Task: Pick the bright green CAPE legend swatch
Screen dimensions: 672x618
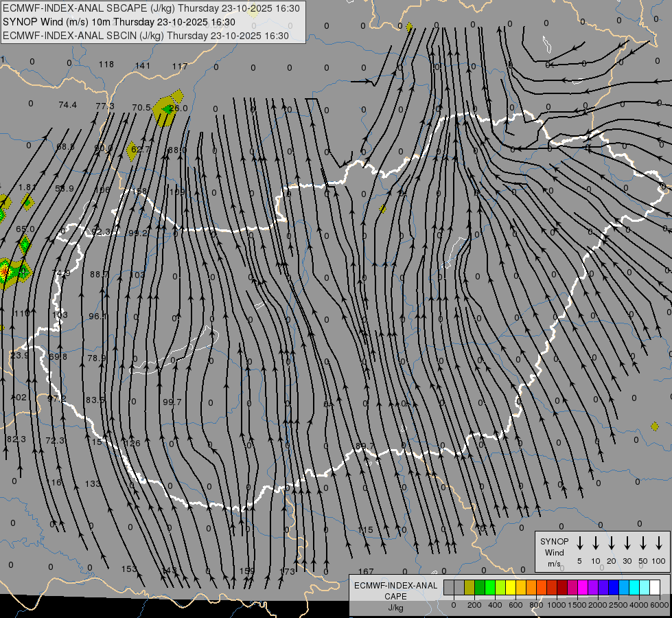Action: 490,588
